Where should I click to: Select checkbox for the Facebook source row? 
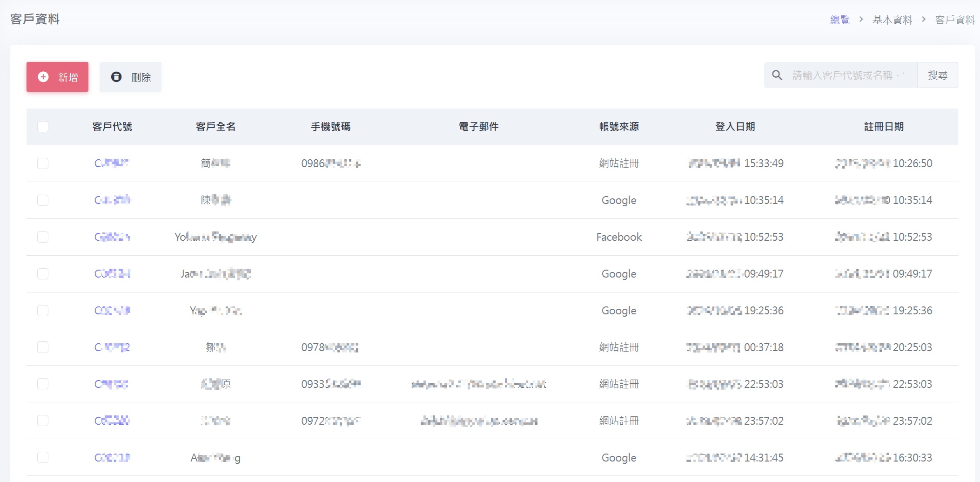(43, 237)
